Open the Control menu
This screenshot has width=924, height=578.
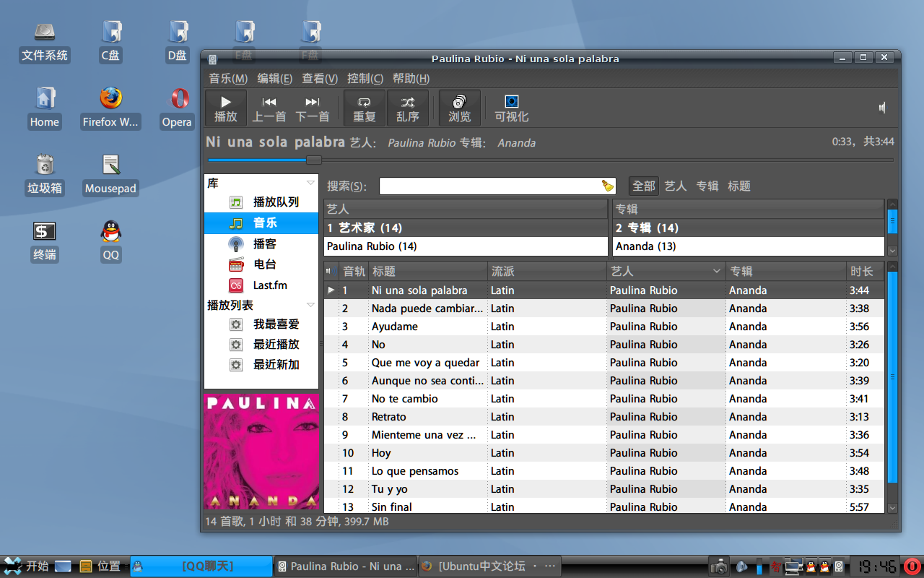(365, 79)
